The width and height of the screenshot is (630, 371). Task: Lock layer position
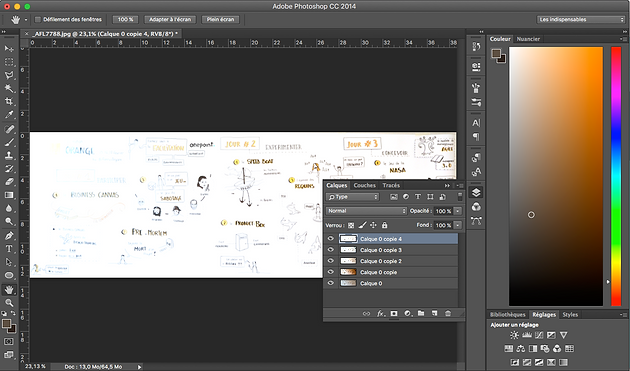click(373, 225)
